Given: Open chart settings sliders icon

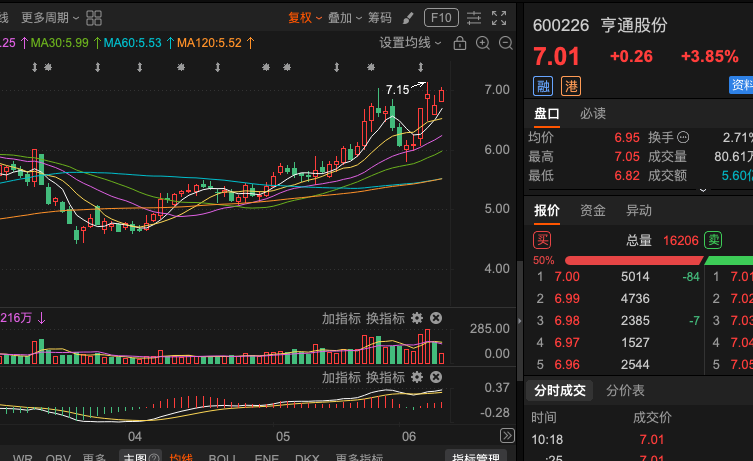Looking at the screenshot, I should 474,18.
